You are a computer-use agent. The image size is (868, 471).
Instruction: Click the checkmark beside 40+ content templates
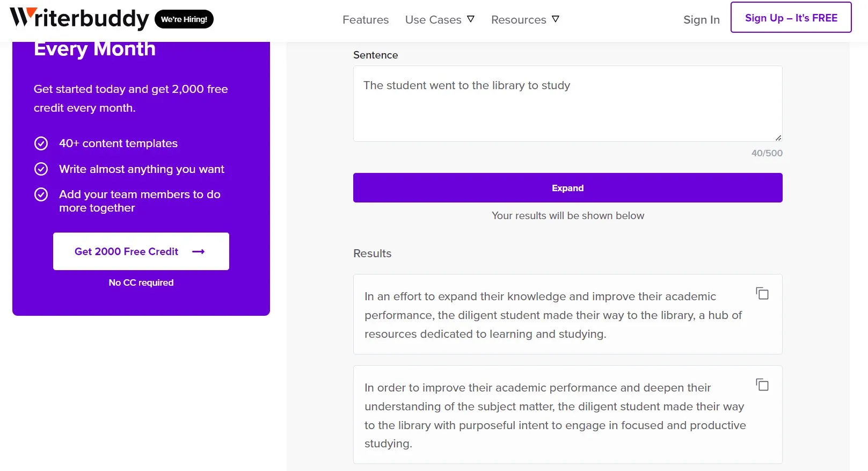click(41, 143)
